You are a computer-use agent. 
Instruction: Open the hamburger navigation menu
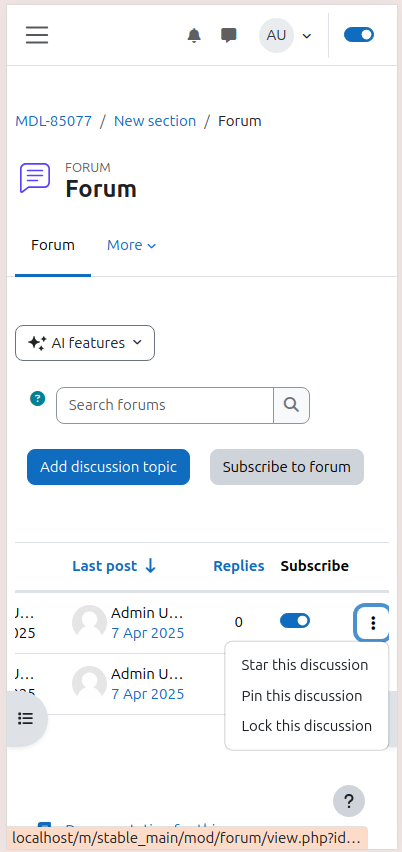37,35
